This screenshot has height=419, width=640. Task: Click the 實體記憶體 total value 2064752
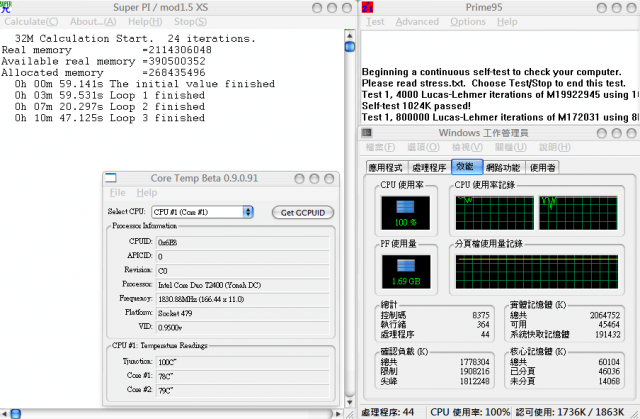pos(605,315)
